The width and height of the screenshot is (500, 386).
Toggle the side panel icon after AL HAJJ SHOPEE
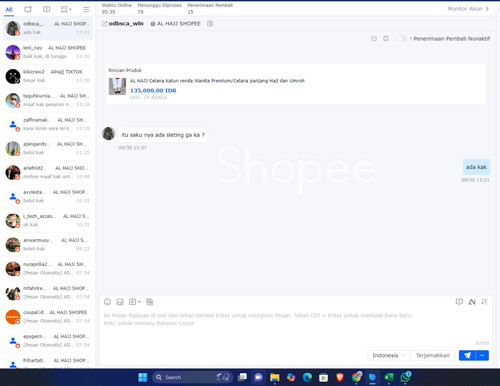[210, 24]
